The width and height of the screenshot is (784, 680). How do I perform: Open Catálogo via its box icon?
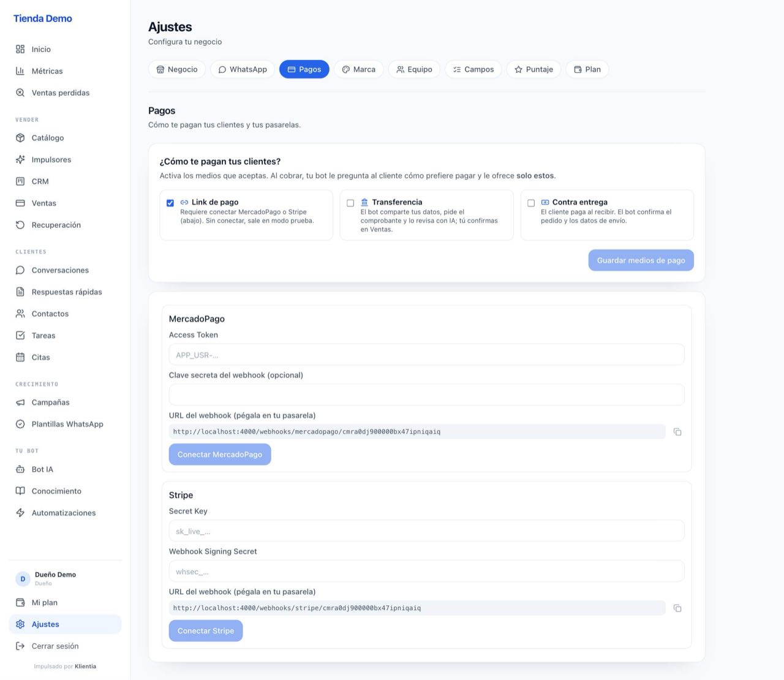pos(20,138)
